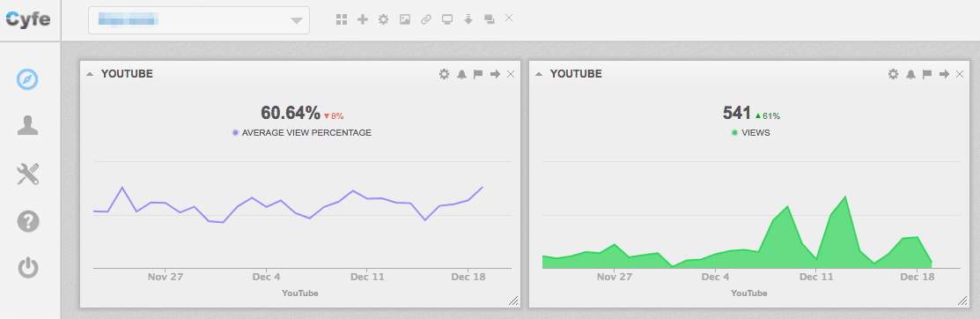Viewport: 980px width, 319px height.
Task: Click the Cyfe logo
Action: [x=27, y=20]
